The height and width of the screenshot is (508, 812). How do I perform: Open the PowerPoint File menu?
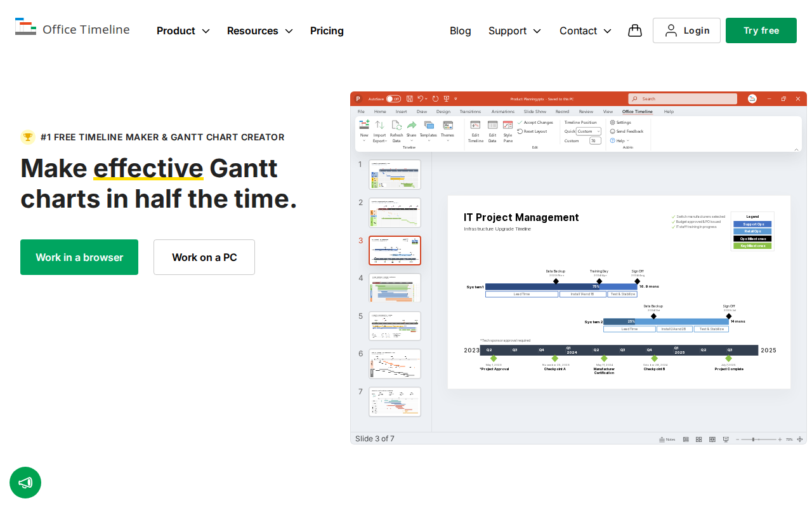coord(361,112)
